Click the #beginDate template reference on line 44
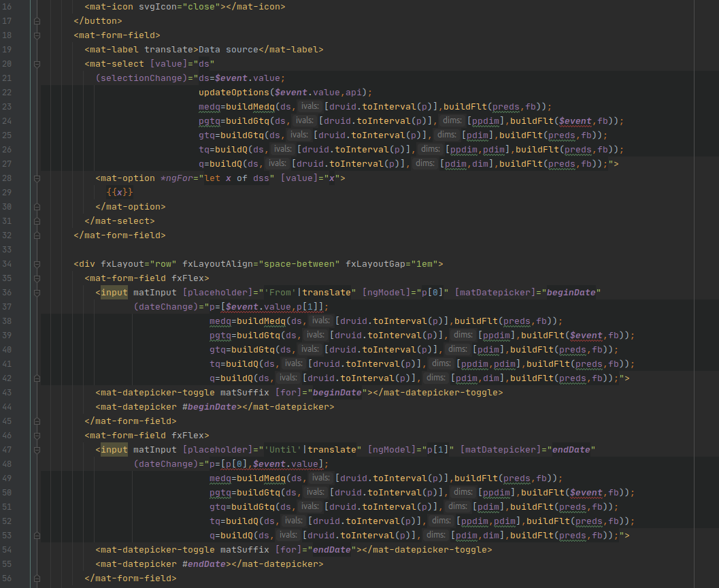719x588 pixels. 209,406
